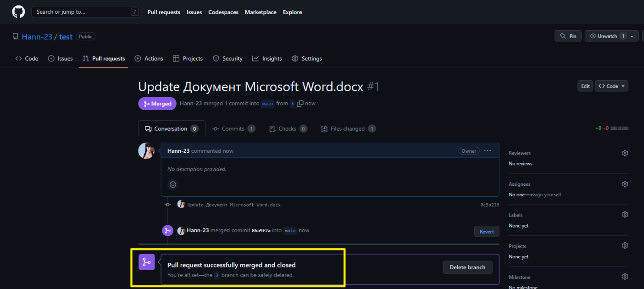The height and width of the screenshot is (289, 644).
Task: Open the comment options three-dot menu
Action: pyautogui.click(x=488, y=151)
